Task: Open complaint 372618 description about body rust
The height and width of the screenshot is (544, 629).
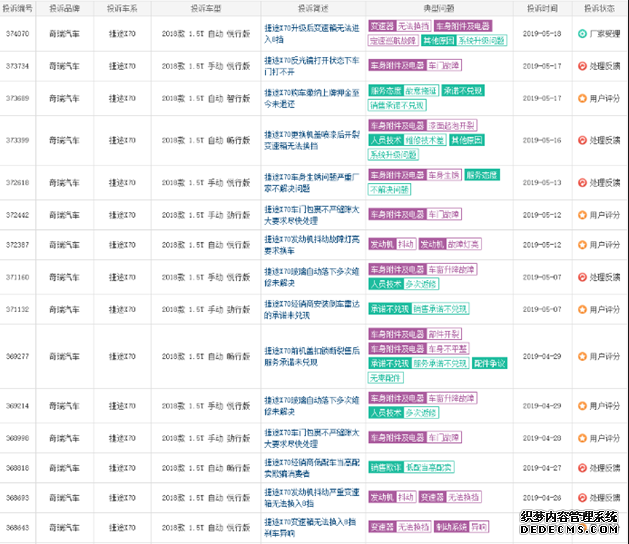Action: 312,183
